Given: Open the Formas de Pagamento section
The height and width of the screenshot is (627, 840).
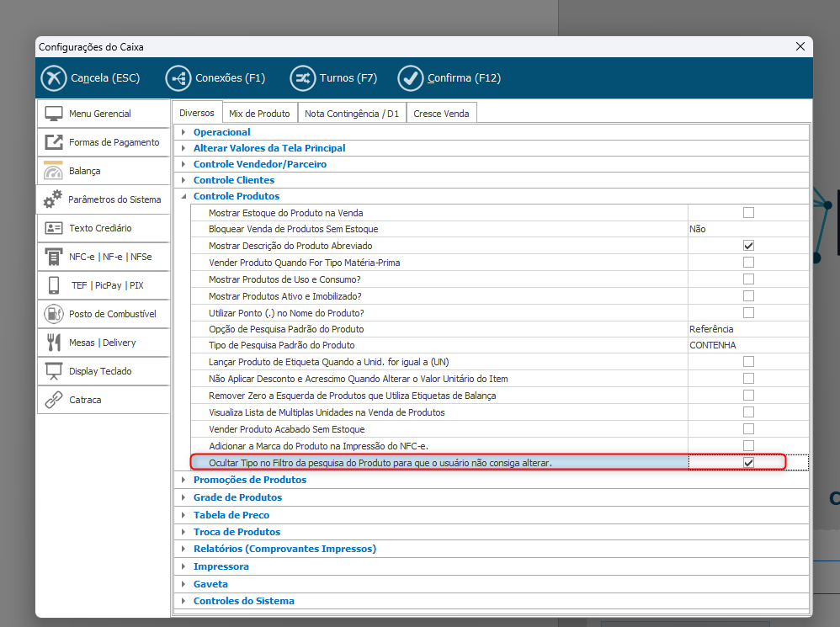Looking at the screenshot, I should click(104, 142).
